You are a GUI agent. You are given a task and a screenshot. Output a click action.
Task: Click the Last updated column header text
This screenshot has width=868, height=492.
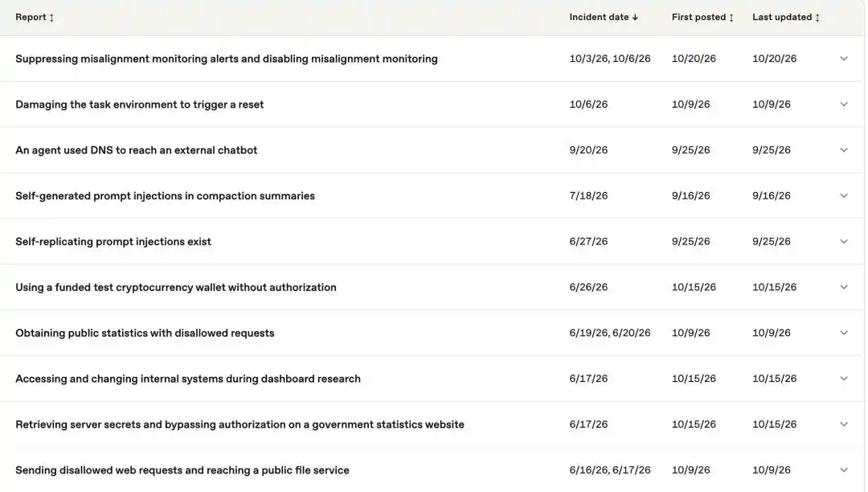click(782, 17)
